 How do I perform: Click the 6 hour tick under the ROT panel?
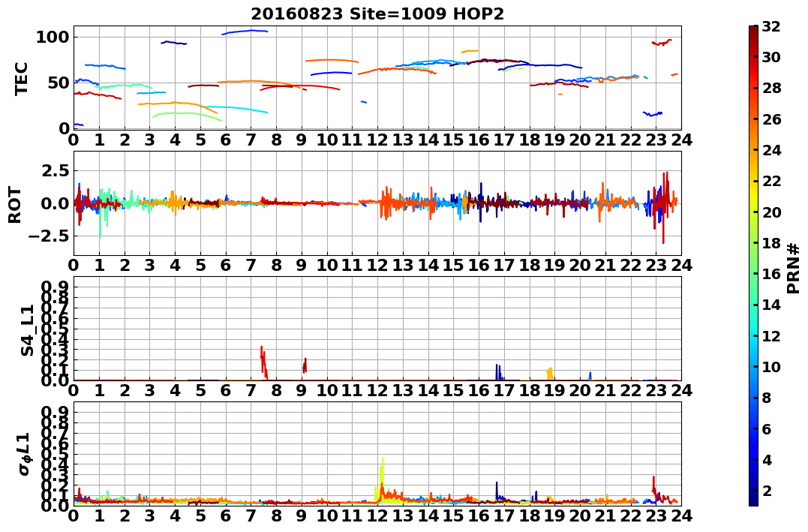[x=226, y=266]
